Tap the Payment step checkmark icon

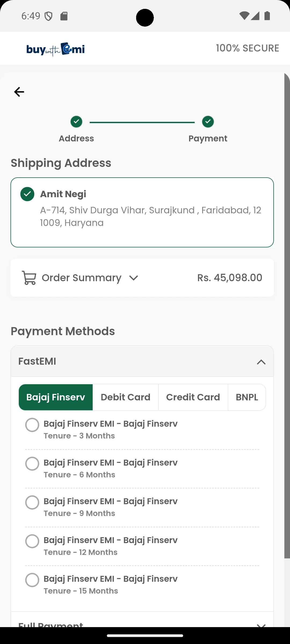coord(208,122)
